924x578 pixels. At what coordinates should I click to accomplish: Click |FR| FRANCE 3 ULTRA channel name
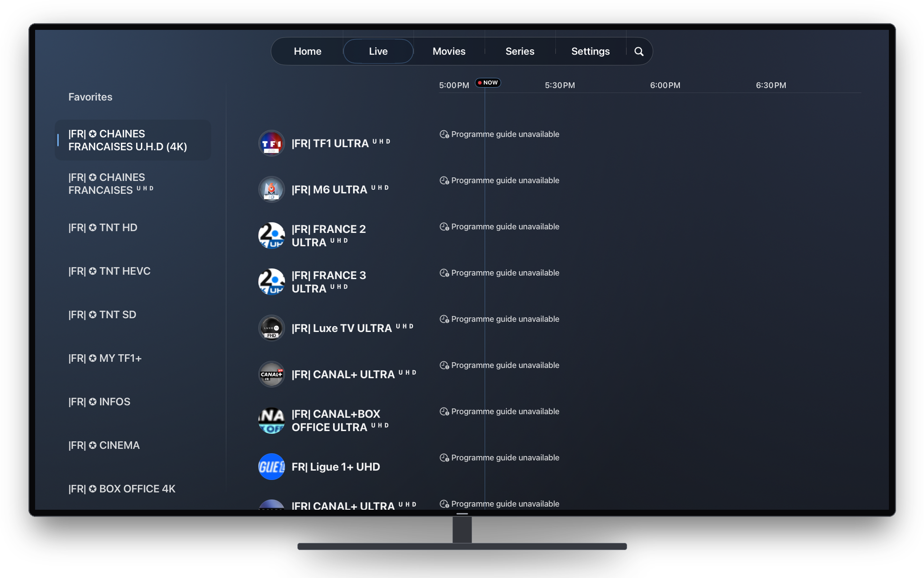[x=329, y=282]
